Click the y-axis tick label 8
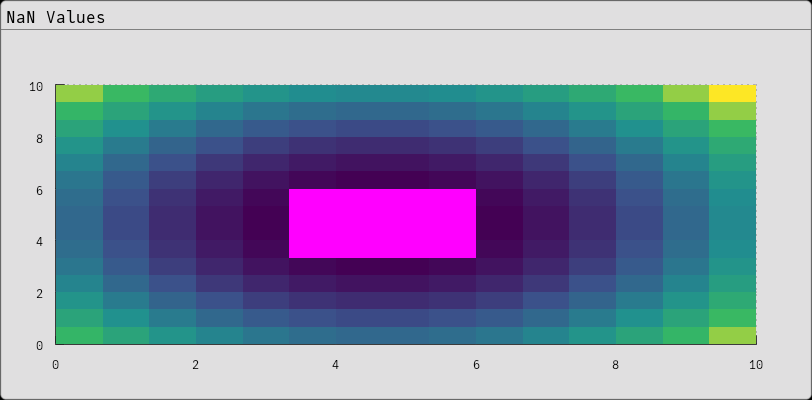The width and height of the screenshot is (812, 400). click(39, 138)
